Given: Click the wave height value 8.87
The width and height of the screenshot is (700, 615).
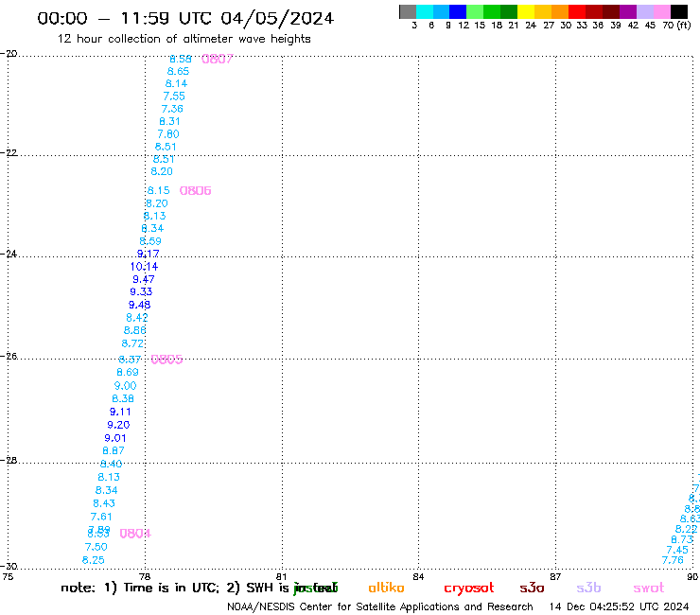Looking at the screenshot, I should click(x=114, y=451).
